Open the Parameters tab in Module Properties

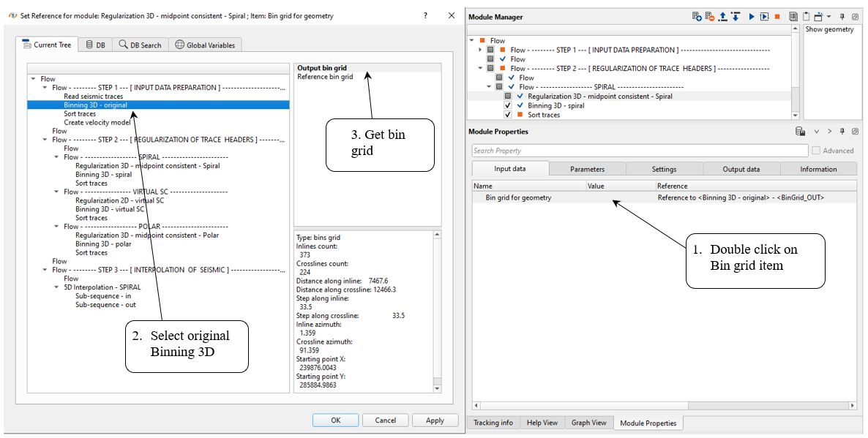click(587, 169)
